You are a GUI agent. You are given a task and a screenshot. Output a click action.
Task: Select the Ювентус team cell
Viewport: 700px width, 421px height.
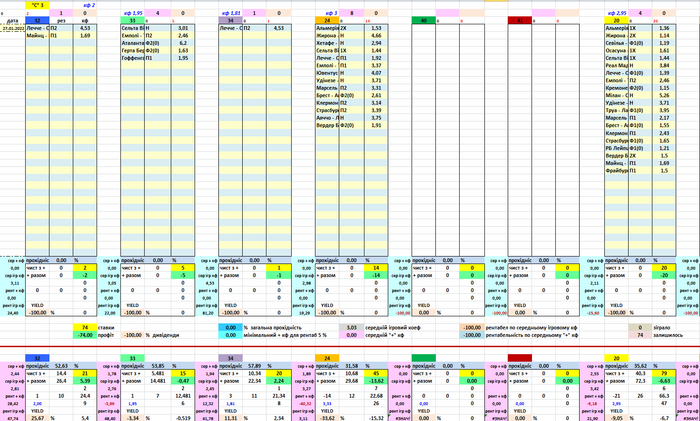(x=327, y=73)
